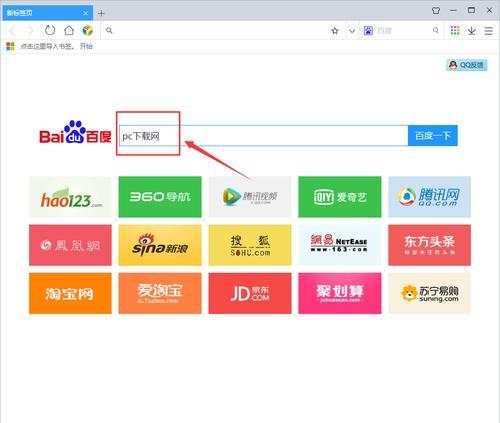
Task: Open the 苏宁易购 suning.com tile
Action: coord(429,293)
